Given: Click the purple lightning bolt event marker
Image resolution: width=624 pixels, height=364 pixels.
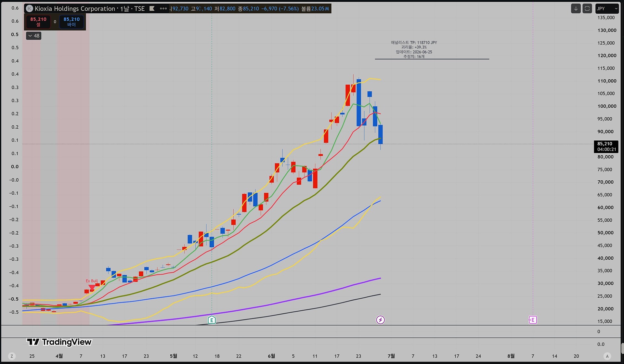Looking at the screenshot, I should coord(380,320).
